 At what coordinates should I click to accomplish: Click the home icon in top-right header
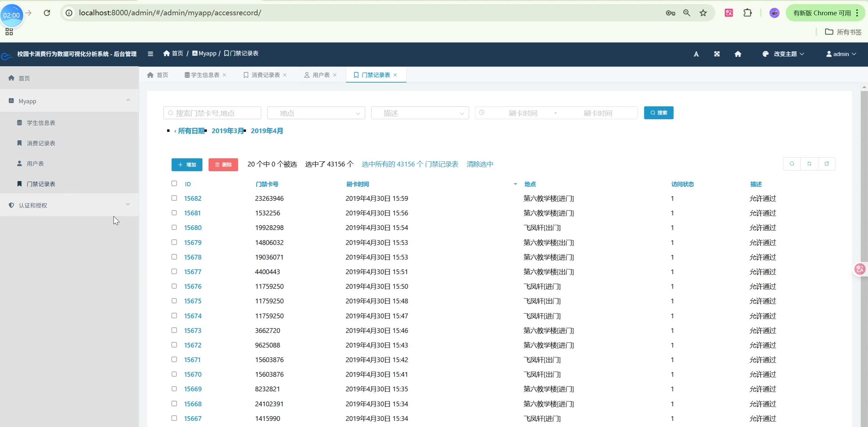(x=738, y=54)
